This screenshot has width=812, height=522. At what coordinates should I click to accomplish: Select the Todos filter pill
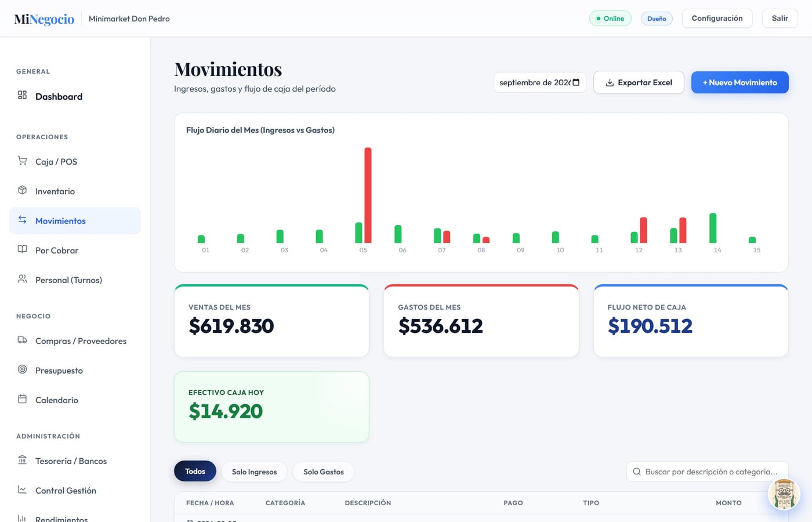pos(195,471)
